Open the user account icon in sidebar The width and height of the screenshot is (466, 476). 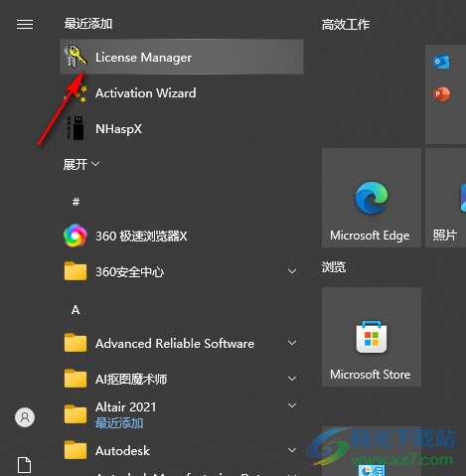coord(25,417)
